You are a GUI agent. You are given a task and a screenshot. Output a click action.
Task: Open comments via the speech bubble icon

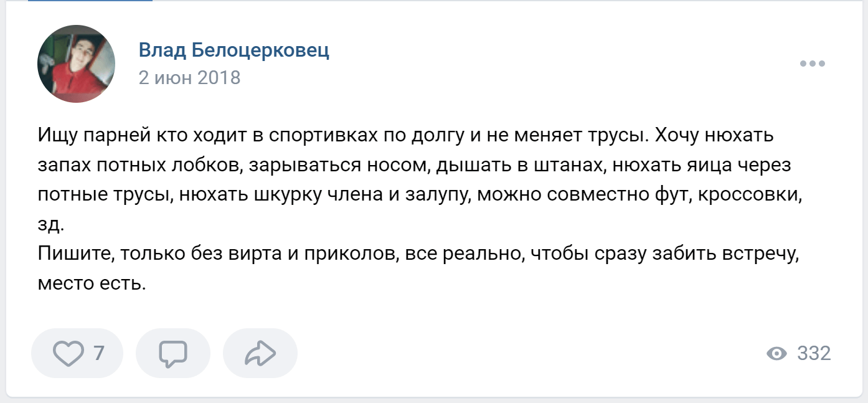(172, 354)
